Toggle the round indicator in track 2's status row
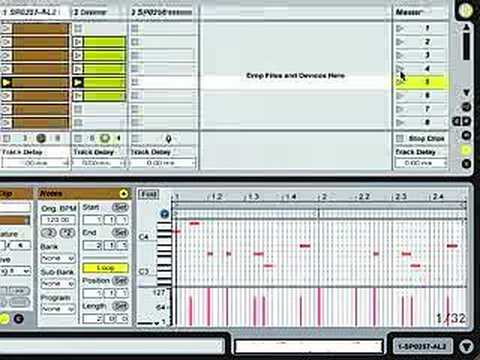Viewport: 480px width, 360px height. click(105, 138)
